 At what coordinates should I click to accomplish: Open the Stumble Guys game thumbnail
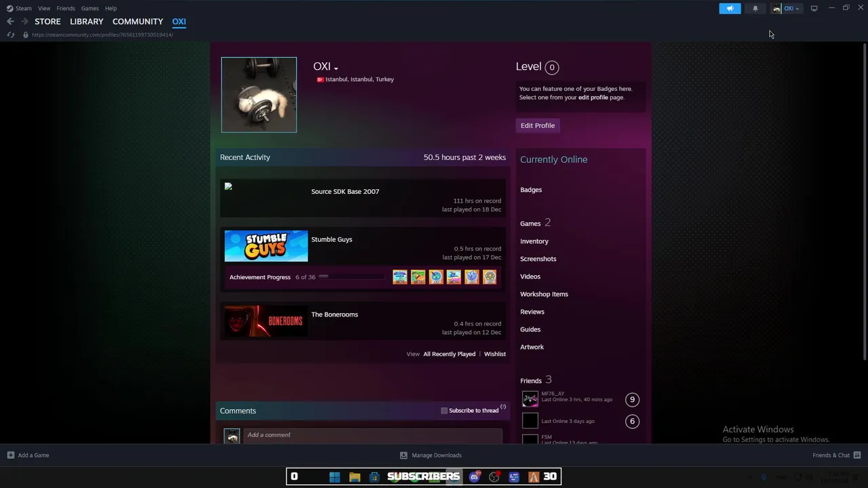tap(266, 246)
